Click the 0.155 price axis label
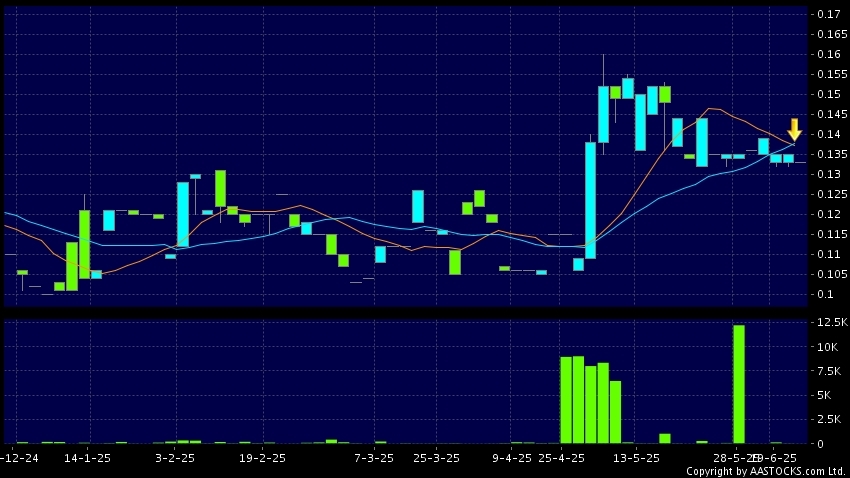 (x=832, y=74)
